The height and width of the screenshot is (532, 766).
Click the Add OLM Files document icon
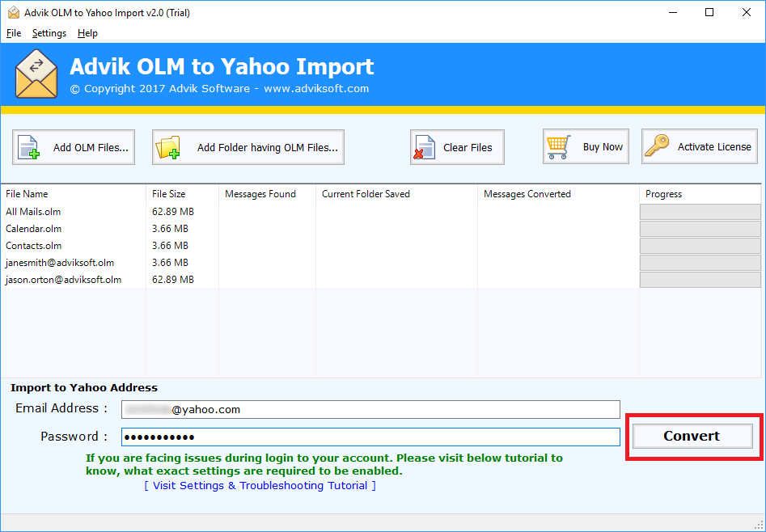[28, 147]
